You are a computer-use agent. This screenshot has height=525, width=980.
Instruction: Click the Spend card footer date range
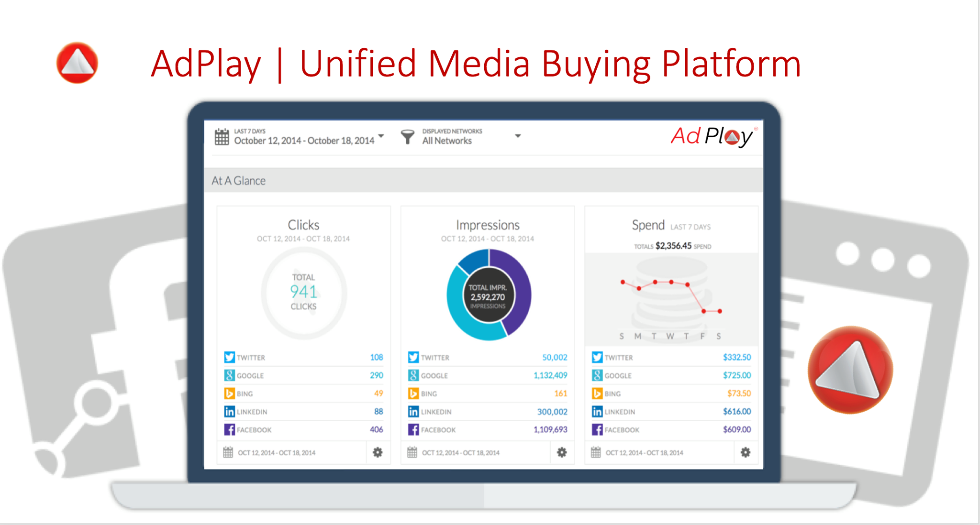coord(645,453)
